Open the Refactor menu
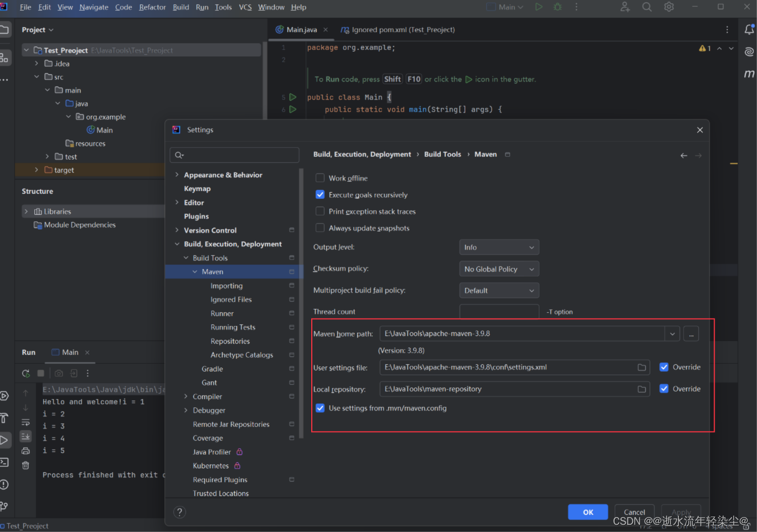Viewport: 757px width, 532px height. [152, 7]
